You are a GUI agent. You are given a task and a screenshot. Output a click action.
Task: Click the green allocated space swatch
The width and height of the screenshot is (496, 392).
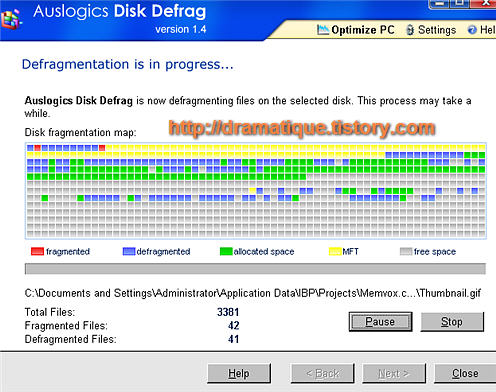[x=226, y=251]
